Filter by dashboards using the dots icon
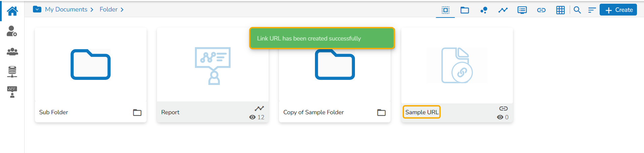 [x=484, y=10]
